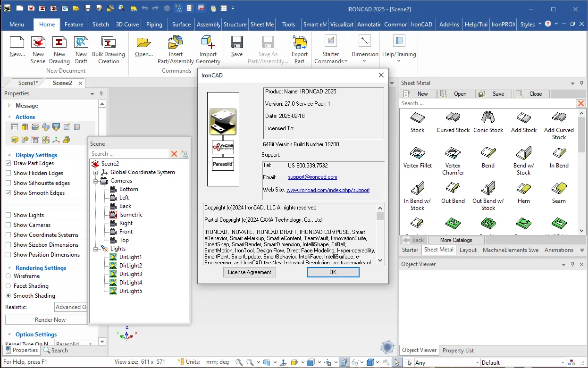Select DirLight3 in scene tree
The height and width of the screenshot is (368, 588).
click(131, 274)
